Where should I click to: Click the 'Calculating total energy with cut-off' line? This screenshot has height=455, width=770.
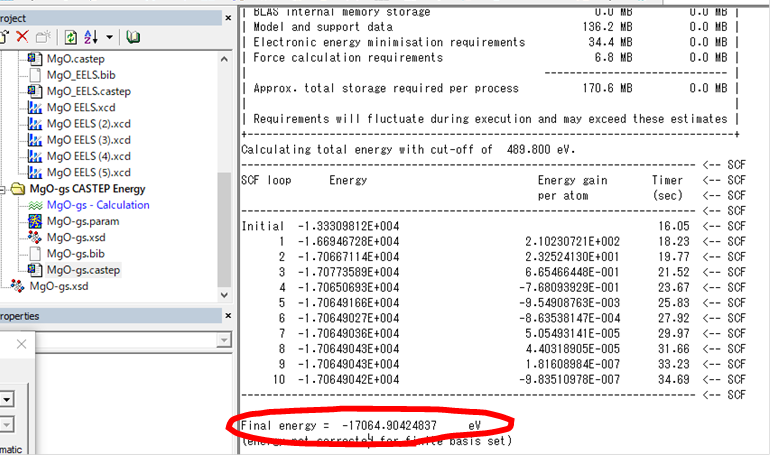pos(408,149)
